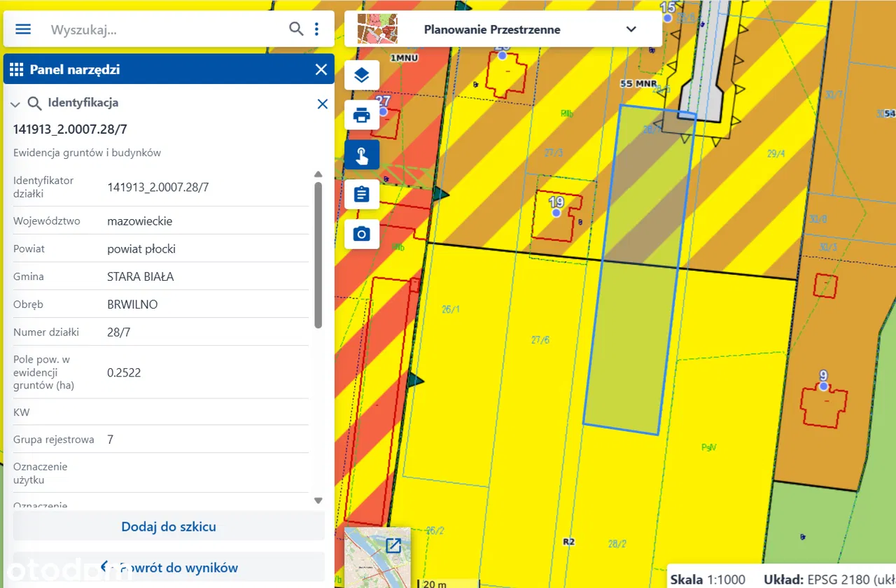This screenshot has width=896, height=588.
Task: Collapse the Identyfikacja section chevron
Action: [15, 104]
